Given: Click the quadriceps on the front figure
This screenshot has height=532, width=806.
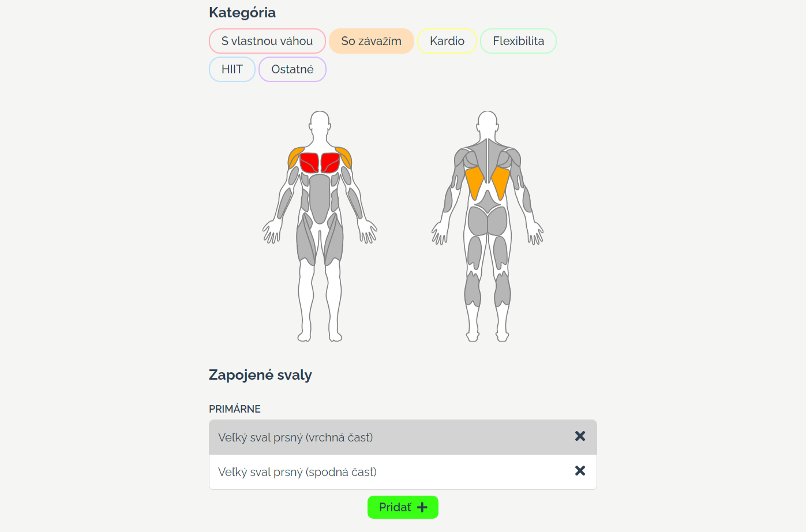Looking at the screenshot, I should pos(306,241).
